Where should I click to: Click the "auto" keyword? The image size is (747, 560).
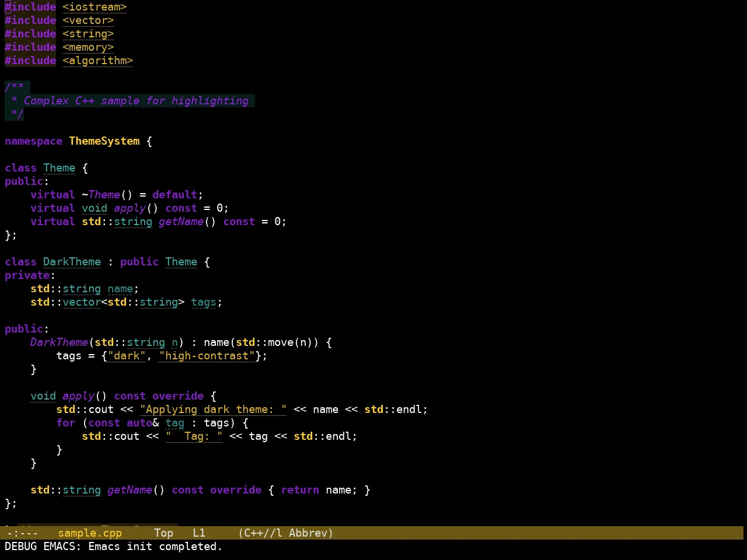click(x=139, y=423)
